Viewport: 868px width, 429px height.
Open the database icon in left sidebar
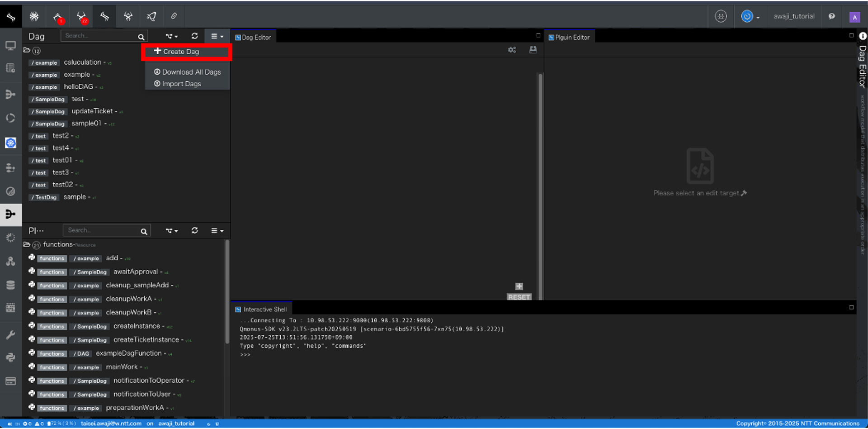click(10, 285)
